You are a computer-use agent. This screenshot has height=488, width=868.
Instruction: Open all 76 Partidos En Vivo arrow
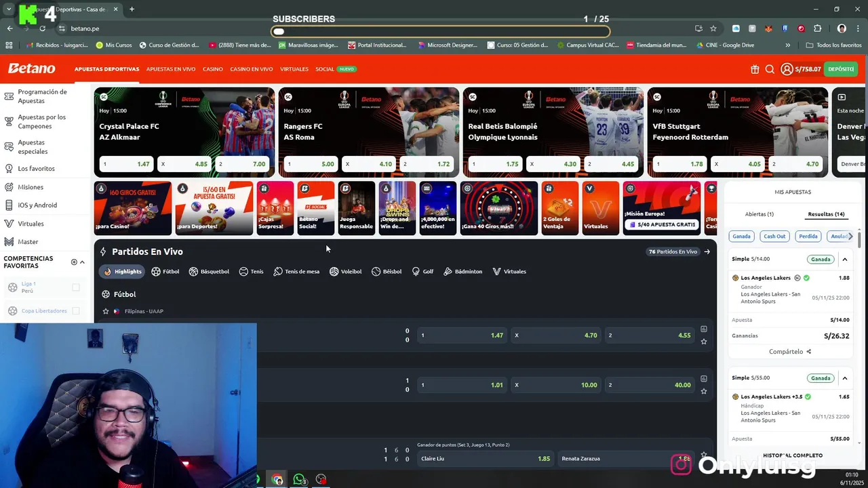click(707, 251)
